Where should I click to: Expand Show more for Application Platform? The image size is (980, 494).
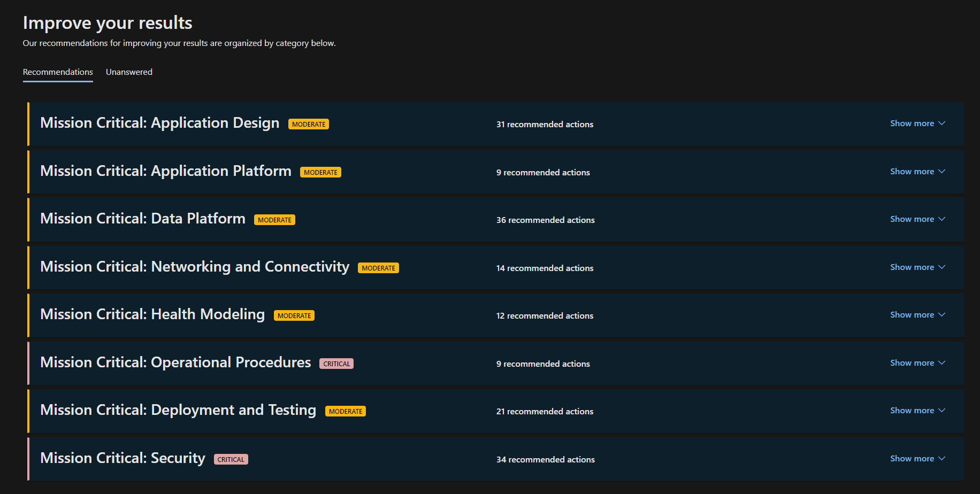click(917, 172)
